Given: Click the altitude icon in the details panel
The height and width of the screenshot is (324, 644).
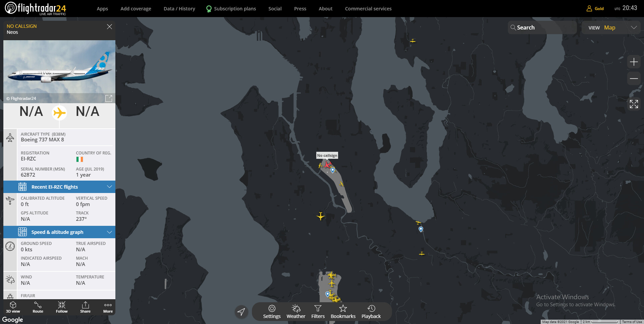Looking at the screenshot, I should click(x=10, y=200).
